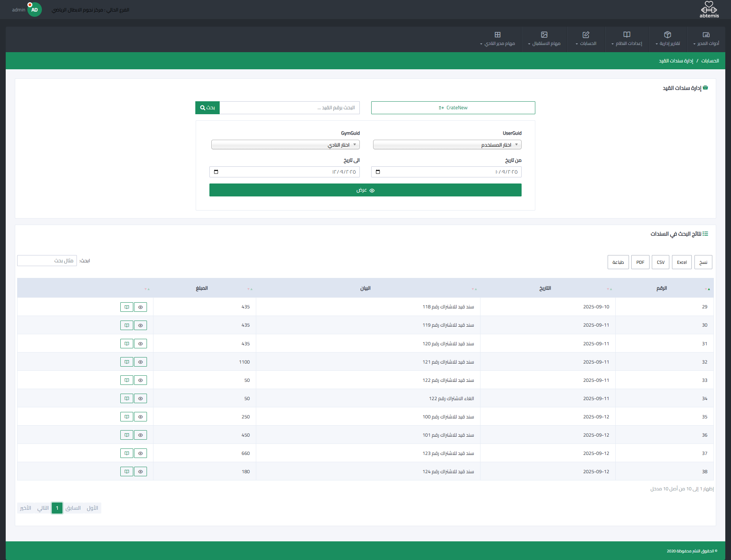Open calendar picker in 'الى تاريخ' field

tap(216, 172)
